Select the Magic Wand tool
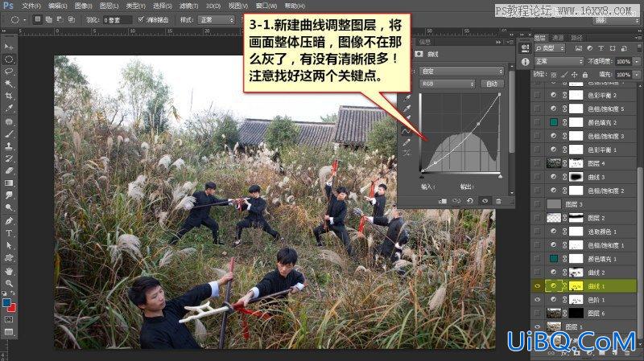Image resolution: width=644 pixels, height=361 pixels. pos(9,84)
